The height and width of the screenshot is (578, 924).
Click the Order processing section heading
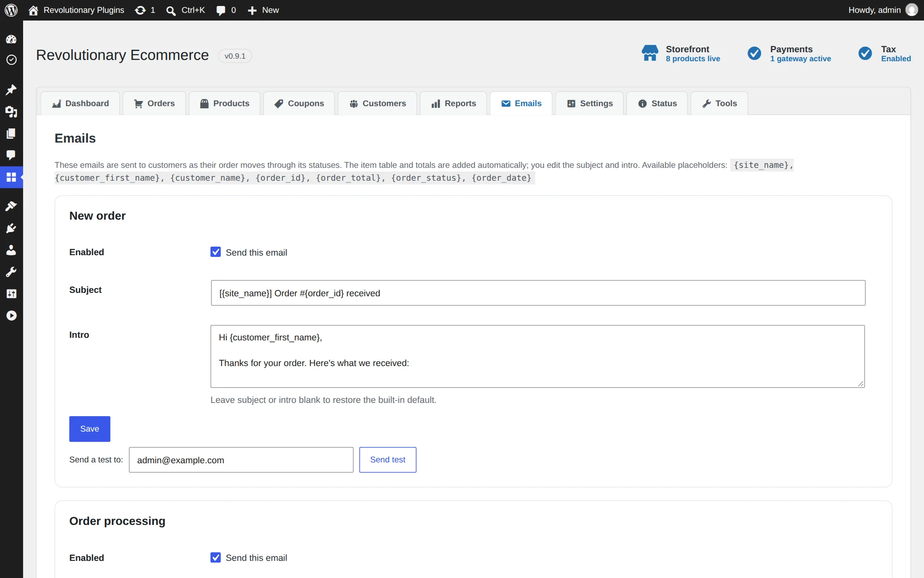(x=117, y=521)
